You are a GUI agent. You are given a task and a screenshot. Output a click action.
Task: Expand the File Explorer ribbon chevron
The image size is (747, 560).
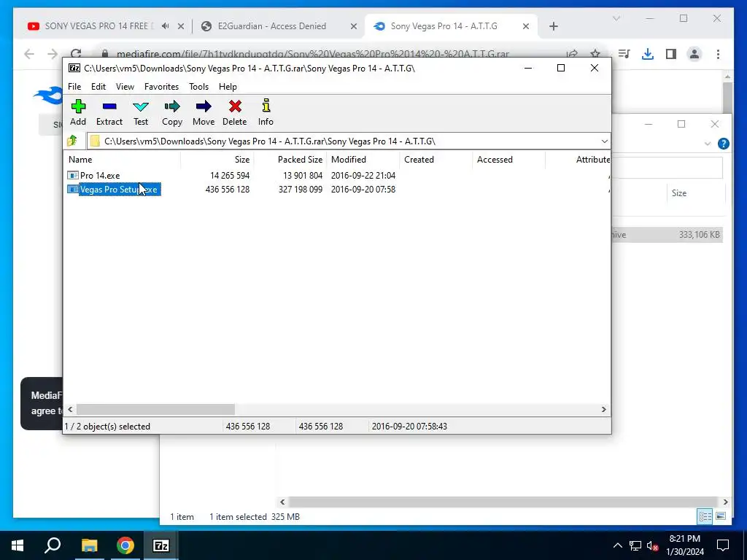tap(708, 144)
